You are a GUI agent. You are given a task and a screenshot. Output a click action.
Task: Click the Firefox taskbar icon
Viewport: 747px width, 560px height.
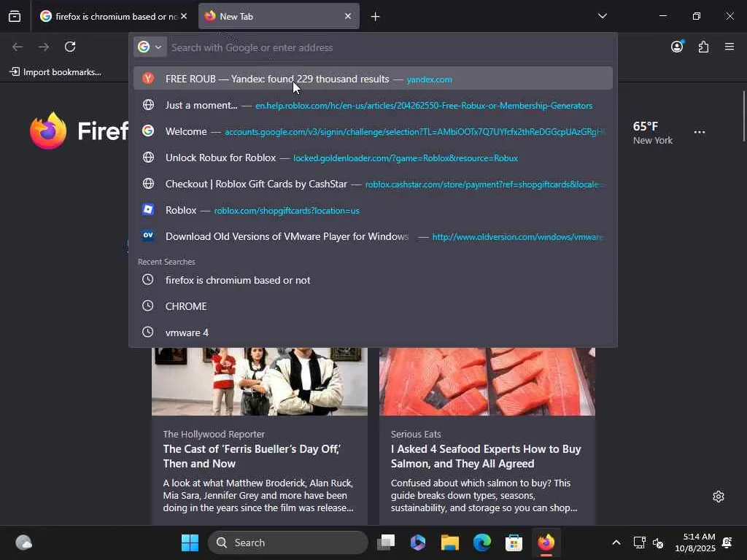[546, 542]
